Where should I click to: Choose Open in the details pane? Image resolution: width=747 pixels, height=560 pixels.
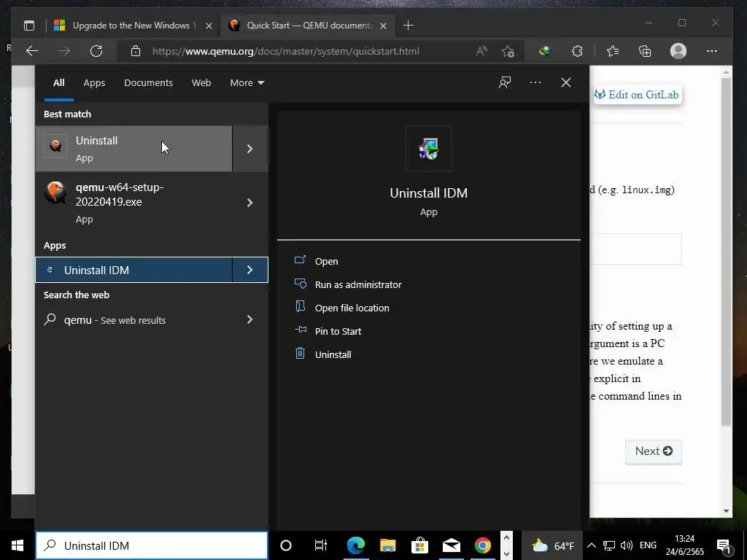(x=326, y=261)
